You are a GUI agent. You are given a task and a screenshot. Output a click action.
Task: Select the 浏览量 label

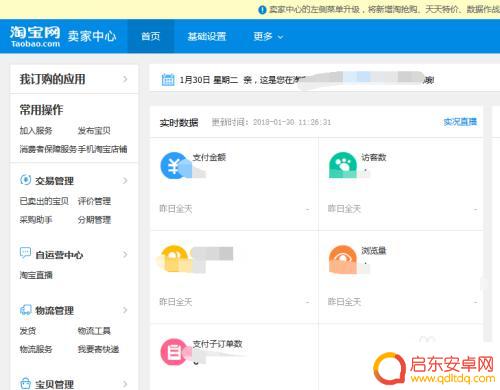pyautogui.click(x=374, y=250)
